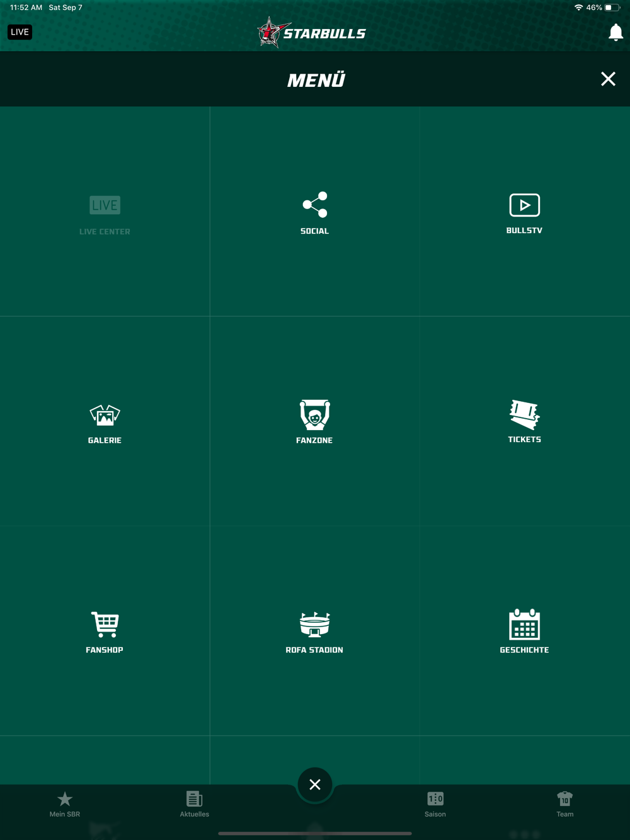This screenshot has height=840, width=630.
Task: Switch to the Mein SBR tab
Action: coord(65,804)
